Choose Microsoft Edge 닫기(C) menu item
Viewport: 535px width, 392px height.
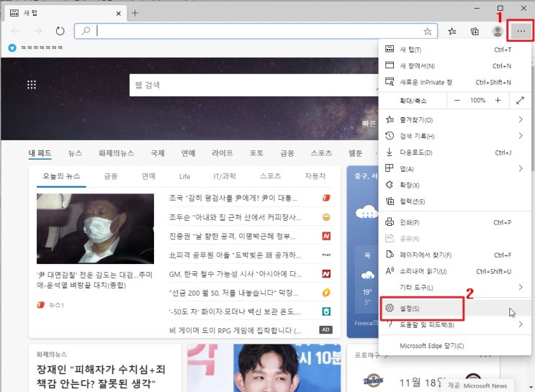454,346
